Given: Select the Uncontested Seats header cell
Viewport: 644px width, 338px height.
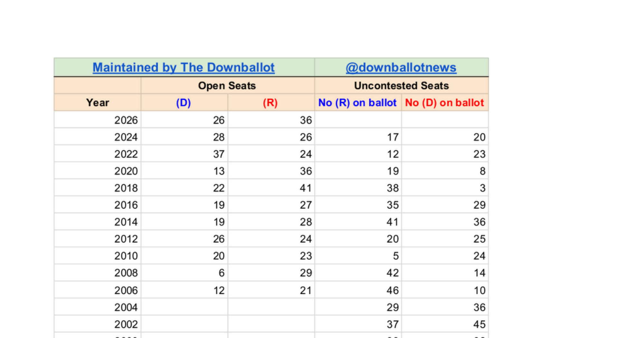Looking at the screenshot, I should (401, 86).
